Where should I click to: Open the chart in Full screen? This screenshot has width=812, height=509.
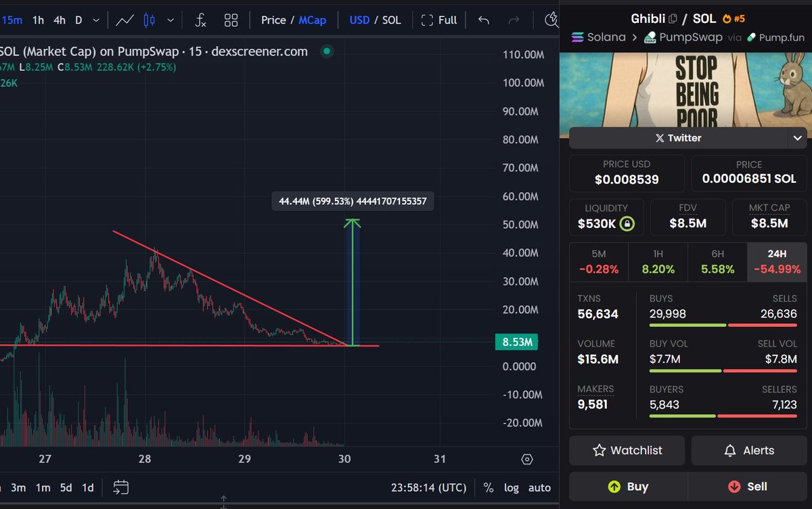point(439,20)
